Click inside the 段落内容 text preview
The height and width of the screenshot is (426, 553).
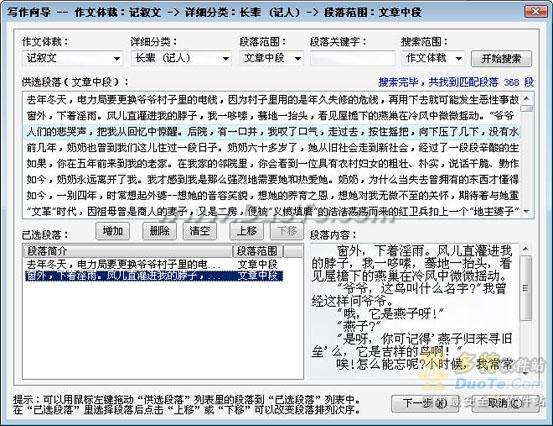(414, 311)
